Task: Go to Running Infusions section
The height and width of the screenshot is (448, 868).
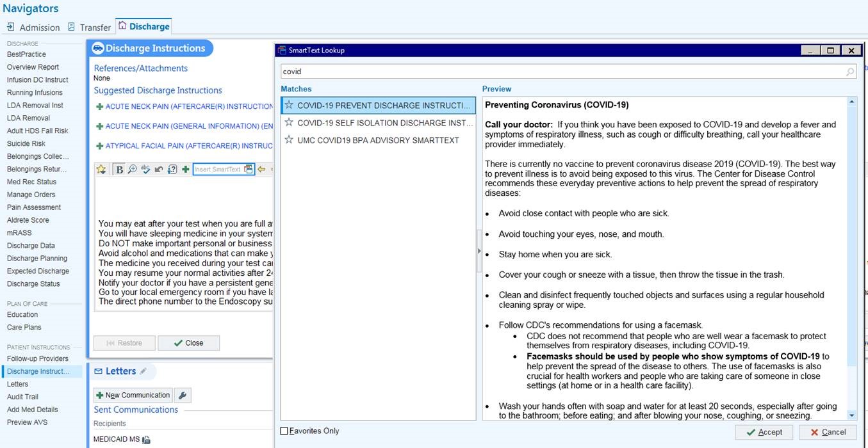Action: 35,93
